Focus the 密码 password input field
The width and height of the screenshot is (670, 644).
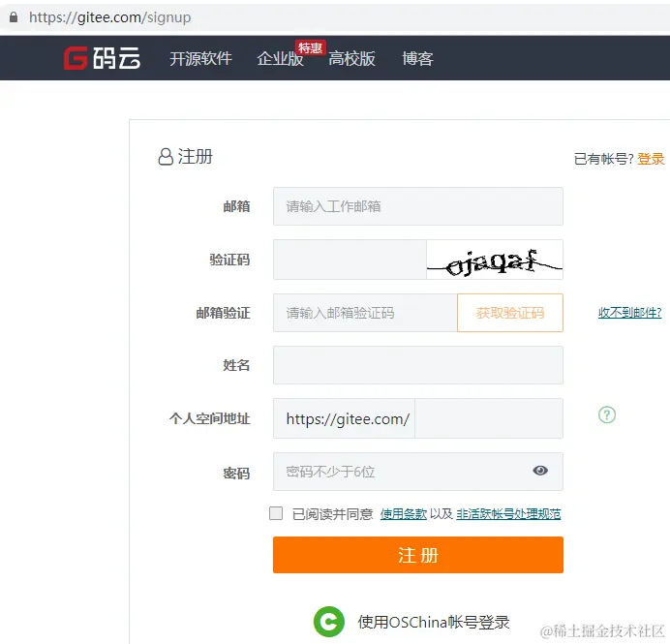[x=418, y=472]
